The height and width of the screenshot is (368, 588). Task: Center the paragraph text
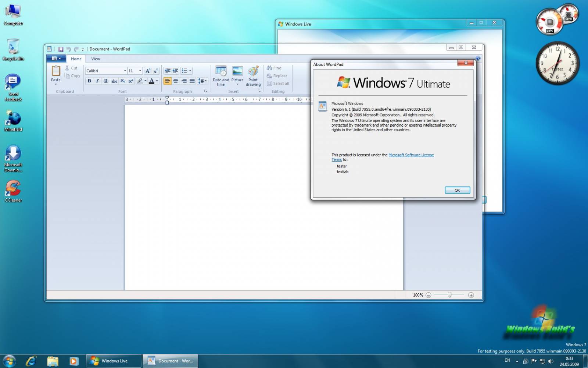point(176,81)
